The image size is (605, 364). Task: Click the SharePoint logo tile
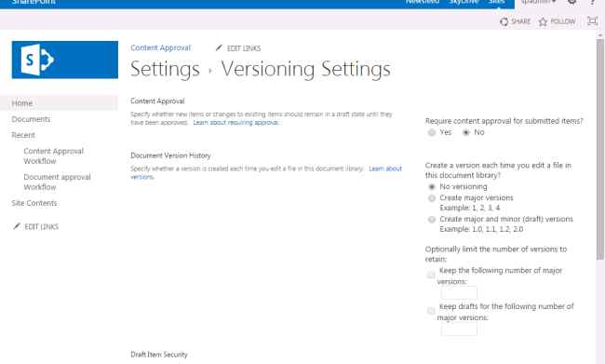click(x=65, y=60)
